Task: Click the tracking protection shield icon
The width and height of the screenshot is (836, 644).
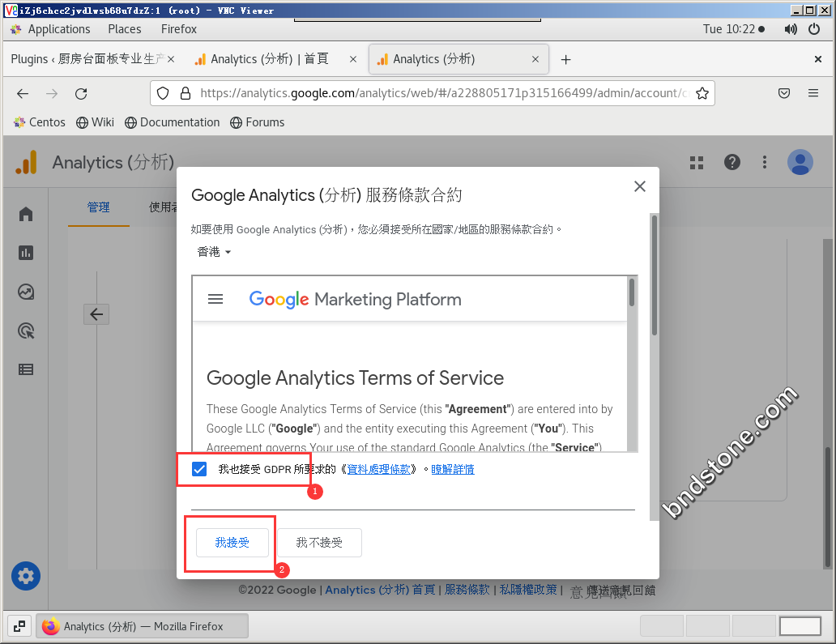Action: coord(163,93)
